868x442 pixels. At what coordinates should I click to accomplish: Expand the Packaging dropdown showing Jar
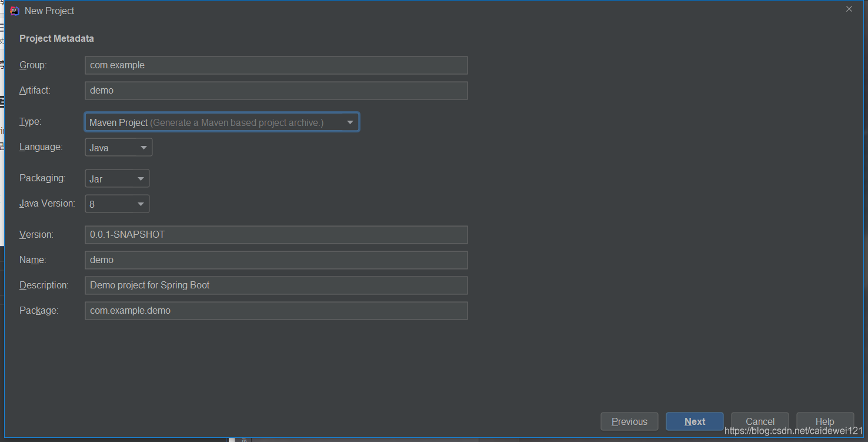pyautogui.click(x=117, y=178)
